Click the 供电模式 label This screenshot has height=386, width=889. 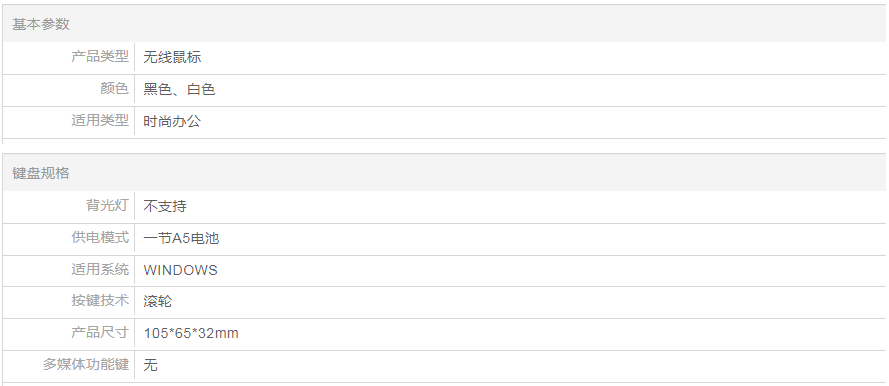coord(100,237)
